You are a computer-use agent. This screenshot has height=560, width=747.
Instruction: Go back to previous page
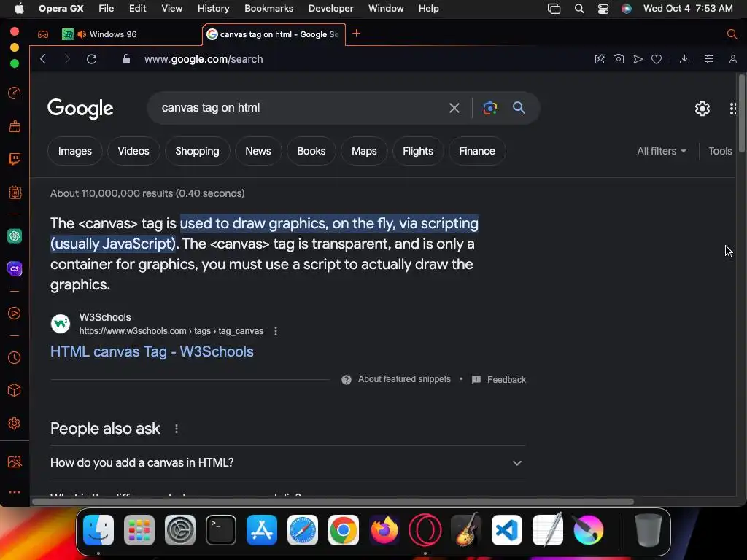[43, 59]
